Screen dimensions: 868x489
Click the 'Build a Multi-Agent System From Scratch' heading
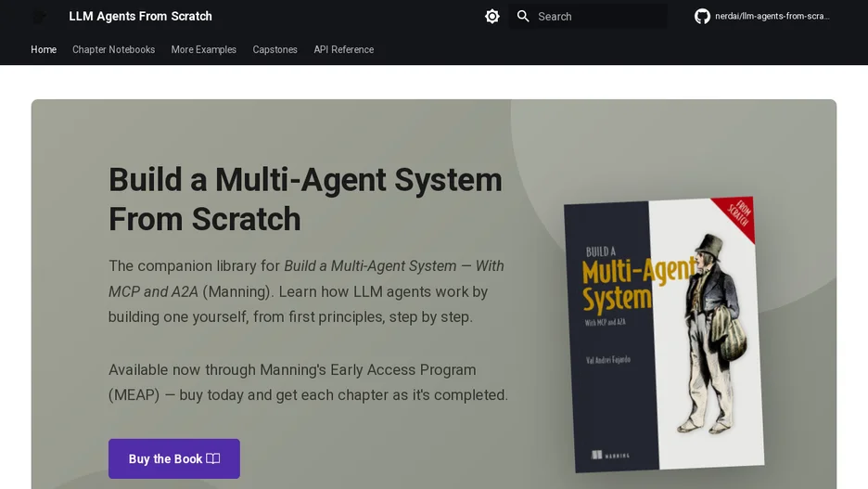[x=305, y=199]
